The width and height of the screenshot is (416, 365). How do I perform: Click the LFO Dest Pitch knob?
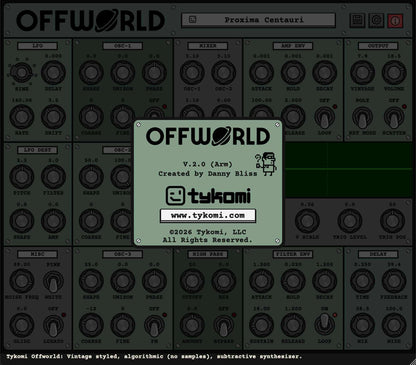22,177
